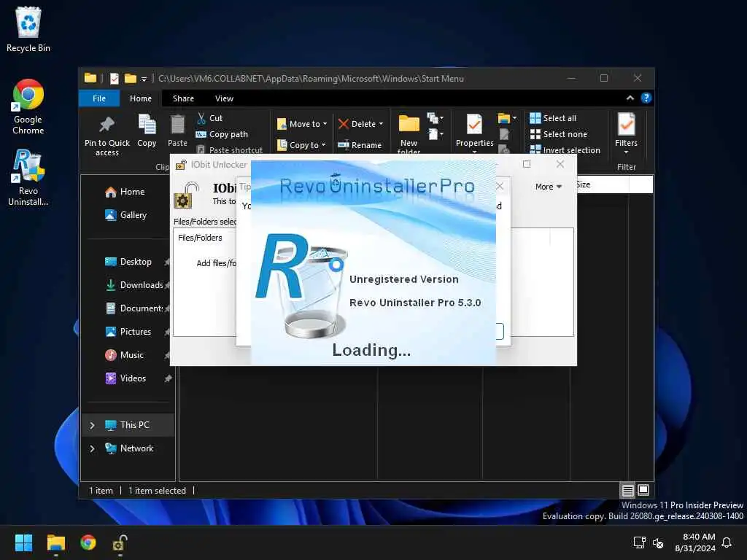This screenshot has height=560, width=747.
Task: Open the clock and date in taskbar
Action: pyautogui.click(x=695, y=542)
